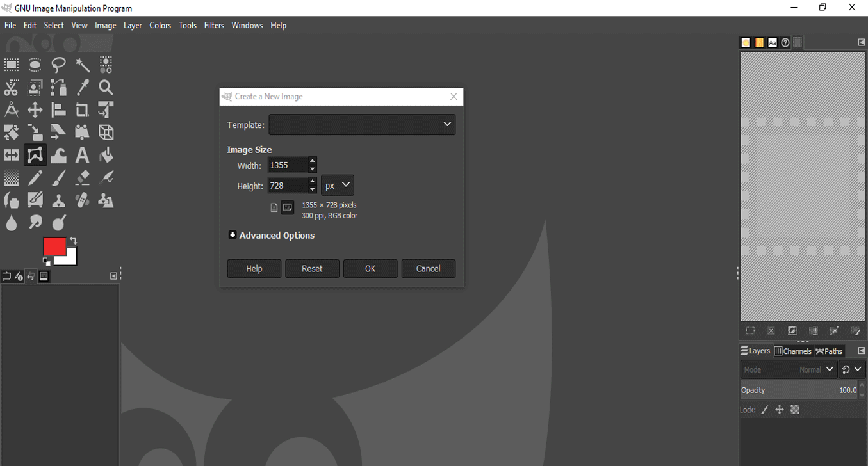Viewport: 868px width, 466px height.
Task: Toggle lock position and size
Action: coord(780,410)
